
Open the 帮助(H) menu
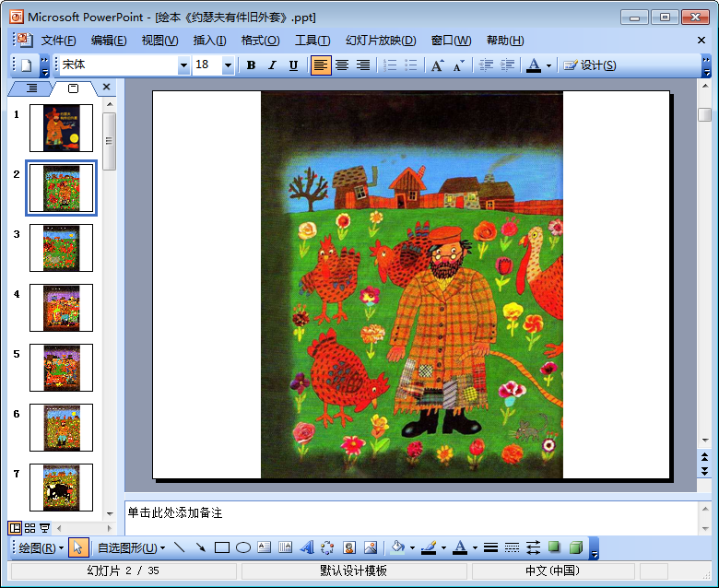[505, 41]
